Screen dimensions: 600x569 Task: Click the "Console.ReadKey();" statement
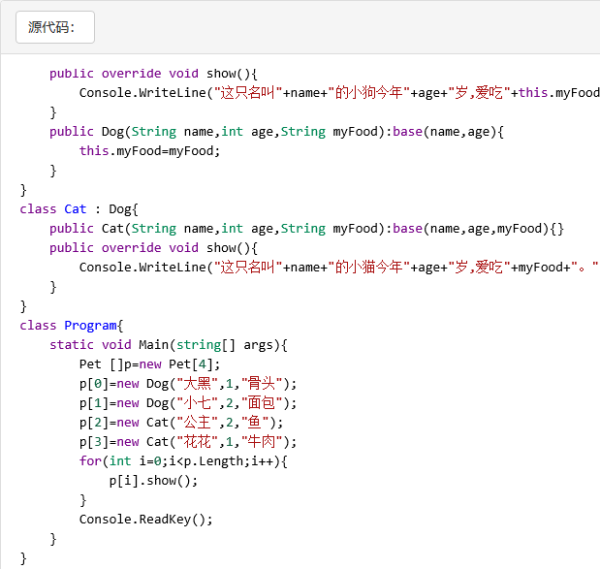pos(146,519)
